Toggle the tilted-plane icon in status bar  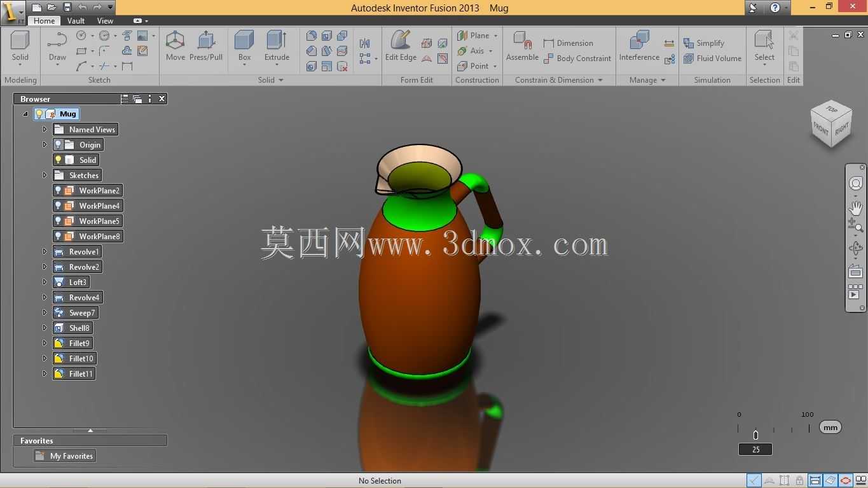click(830, 480)
